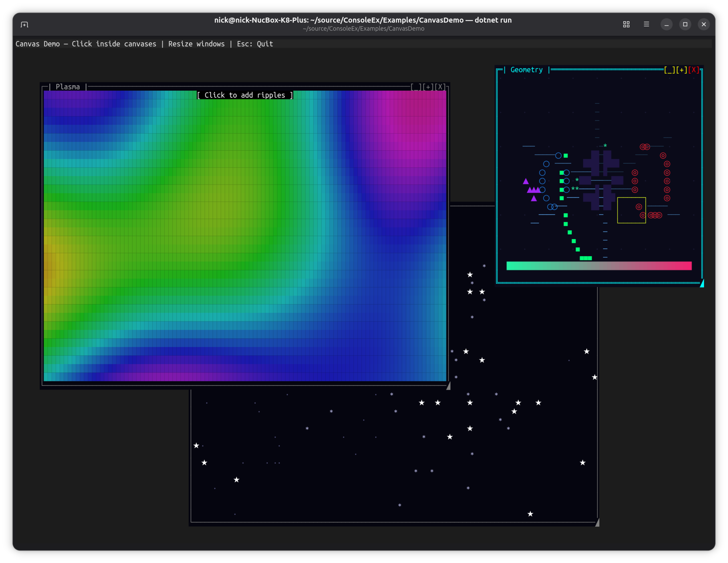Open a new terminal tab
Viewport: 728px width, 563px height.
[x=25, y=24]
